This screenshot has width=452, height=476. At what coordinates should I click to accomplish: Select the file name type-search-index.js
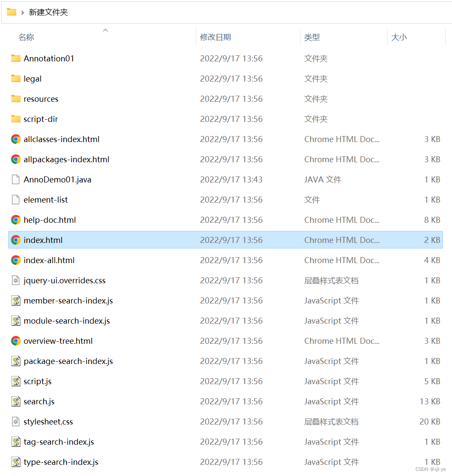click(61, 462)
